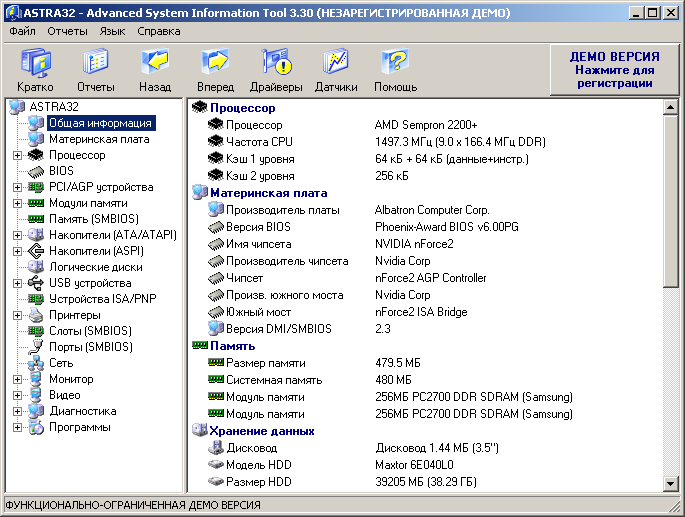This screenshot has height=517, width=685.
Task: Click the chip icon beside Имя чипсета
Action: (x=215, y=244)
